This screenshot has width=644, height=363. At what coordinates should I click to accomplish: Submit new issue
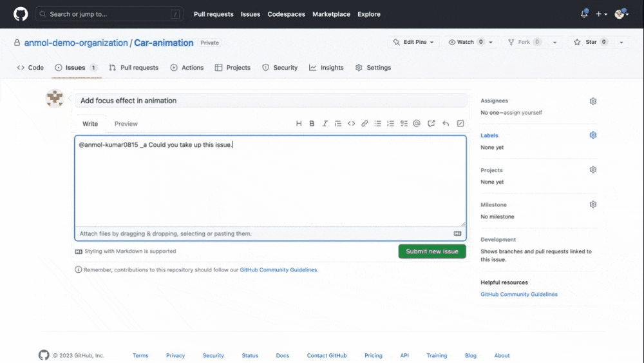(x=432, y=251)
